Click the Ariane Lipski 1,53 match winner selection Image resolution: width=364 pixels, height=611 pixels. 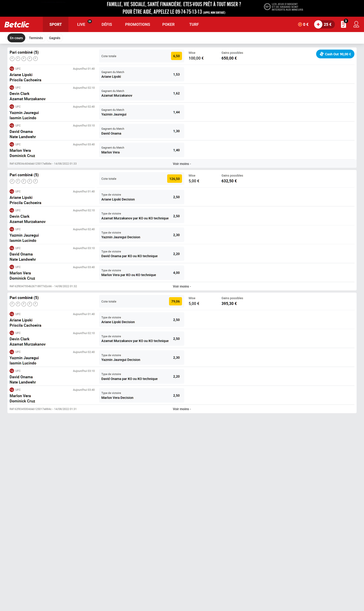(142, 74)
